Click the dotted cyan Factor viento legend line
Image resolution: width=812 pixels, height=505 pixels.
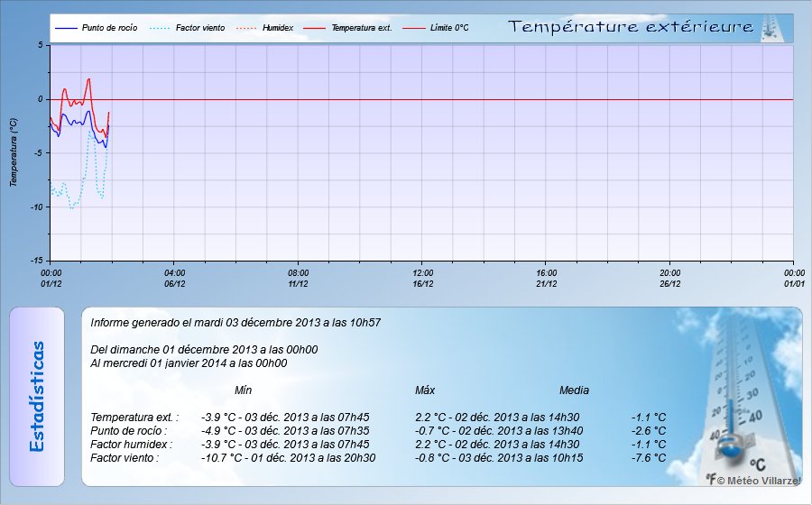point(157,29)
